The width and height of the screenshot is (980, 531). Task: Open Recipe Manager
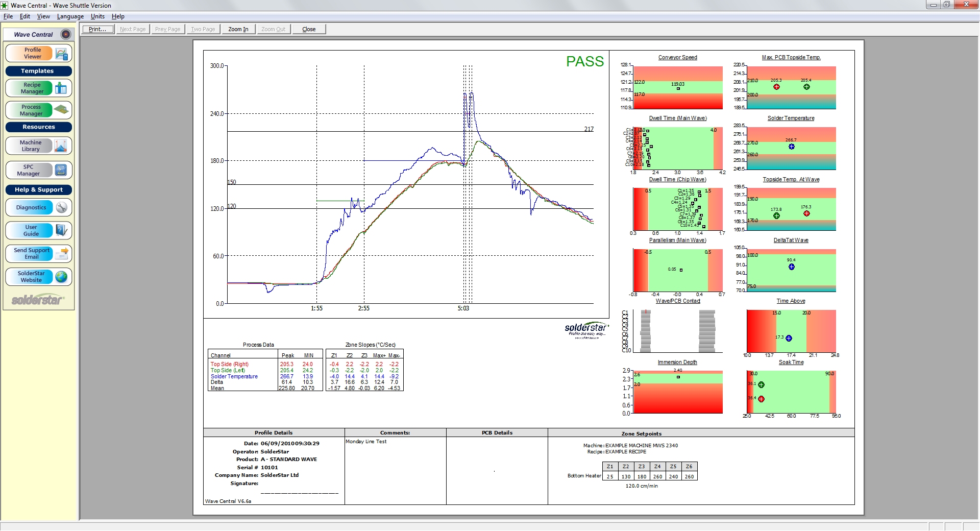pos(38,88)
